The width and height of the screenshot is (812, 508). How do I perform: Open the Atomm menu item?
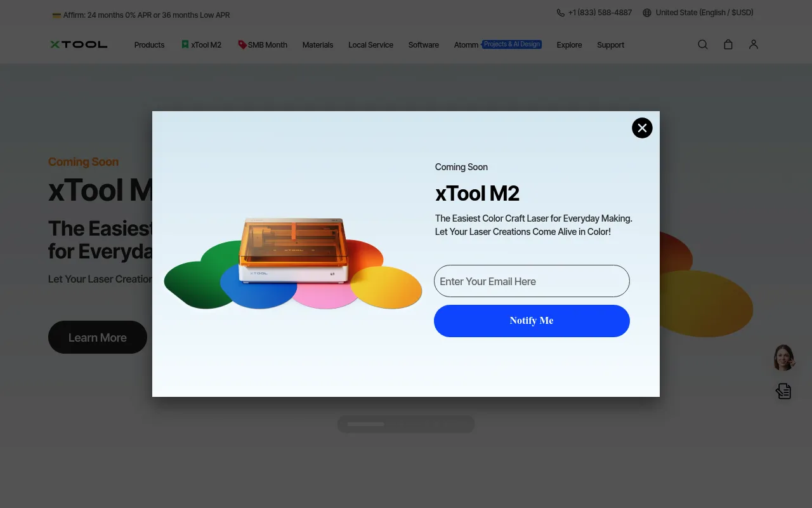(x=466, y=45)
